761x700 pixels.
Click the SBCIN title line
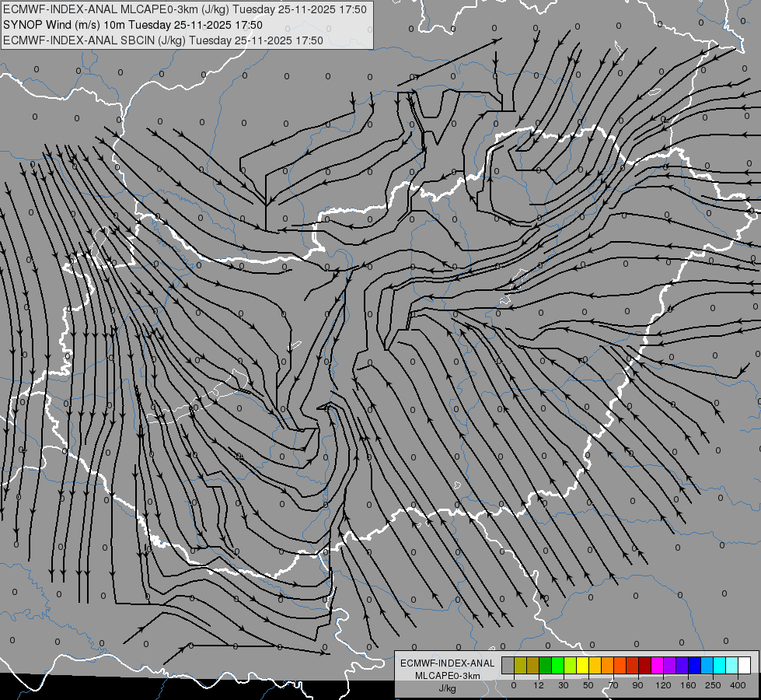point(163,40)
